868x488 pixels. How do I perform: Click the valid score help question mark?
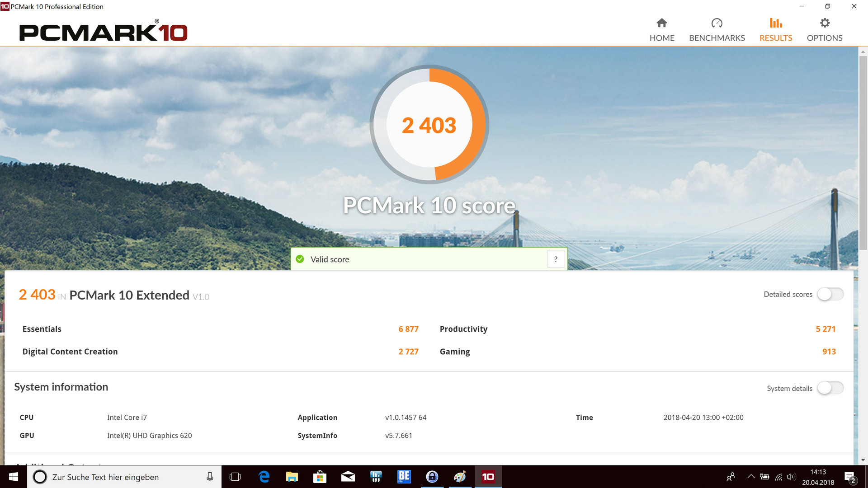pyautogui.click(x=556, y=259)
